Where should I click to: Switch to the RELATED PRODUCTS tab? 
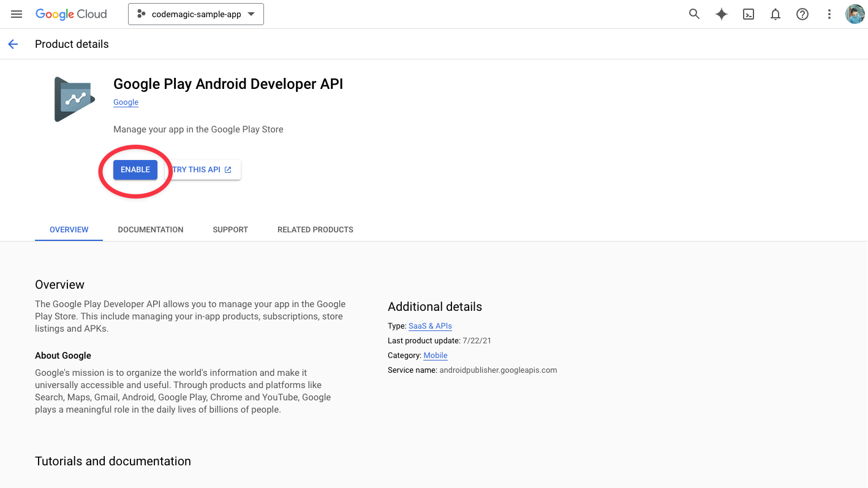315,230
